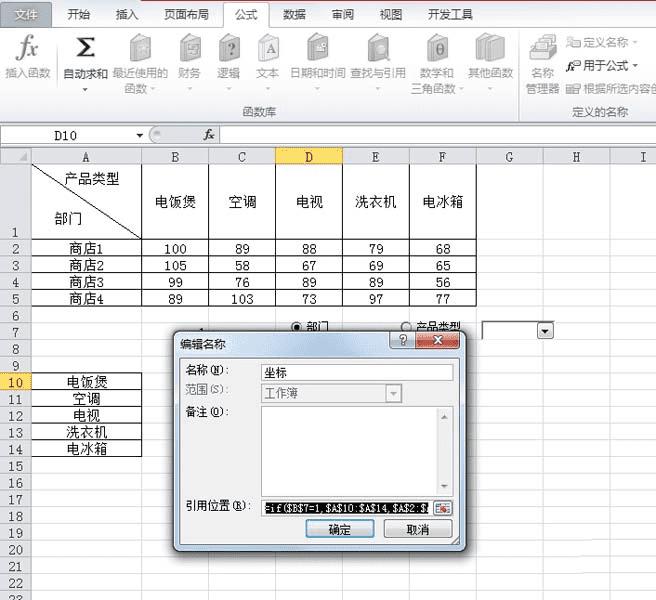Open Date and Time (日期和时间) functions
Viewport: 656px width, 600px height.
pos(318,48)
